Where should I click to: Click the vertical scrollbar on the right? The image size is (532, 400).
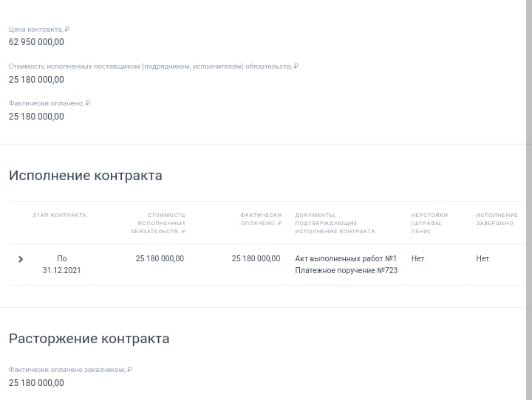pyautogui.click(x=528, y=148)
